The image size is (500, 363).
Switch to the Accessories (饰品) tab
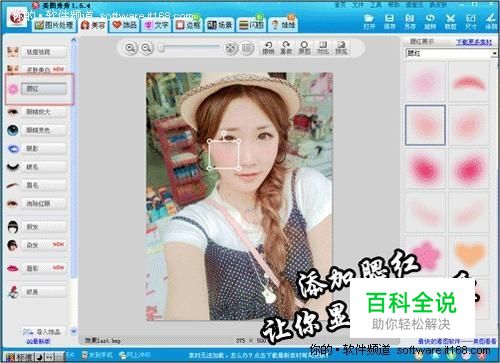click(x=125, y=25)
